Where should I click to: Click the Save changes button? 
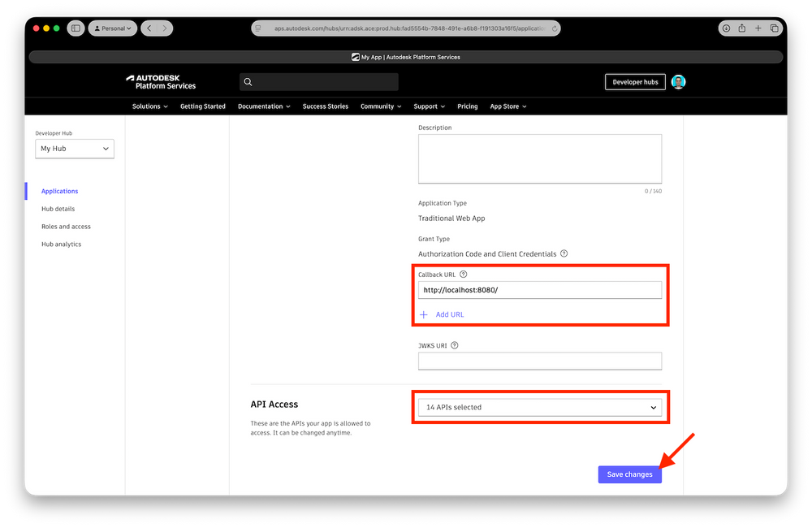[x=629, y=474]
